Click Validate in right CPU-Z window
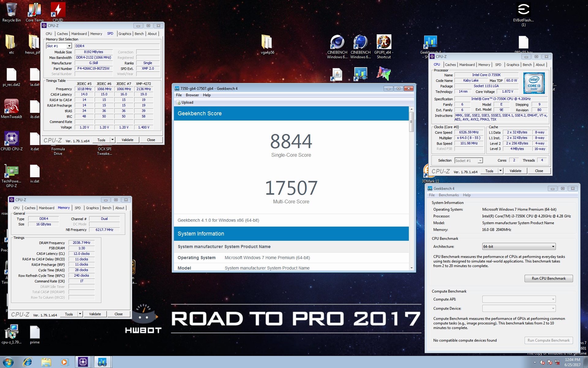Image resolution: width=588 pixels, height=368 pixels. (515, 171)
